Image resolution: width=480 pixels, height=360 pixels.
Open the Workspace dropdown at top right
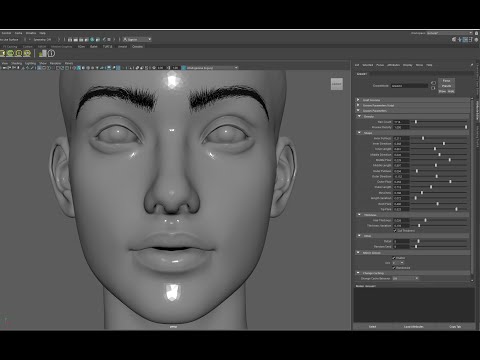(x=449, y=33)
